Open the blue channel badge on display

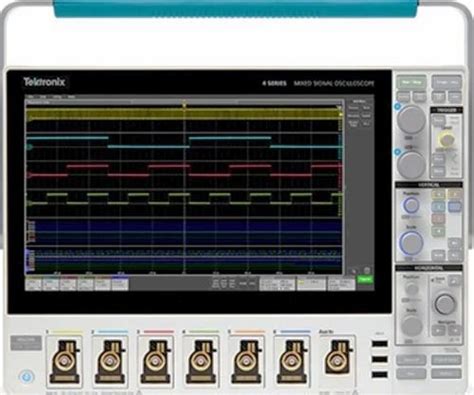click(x=120, y=284)
